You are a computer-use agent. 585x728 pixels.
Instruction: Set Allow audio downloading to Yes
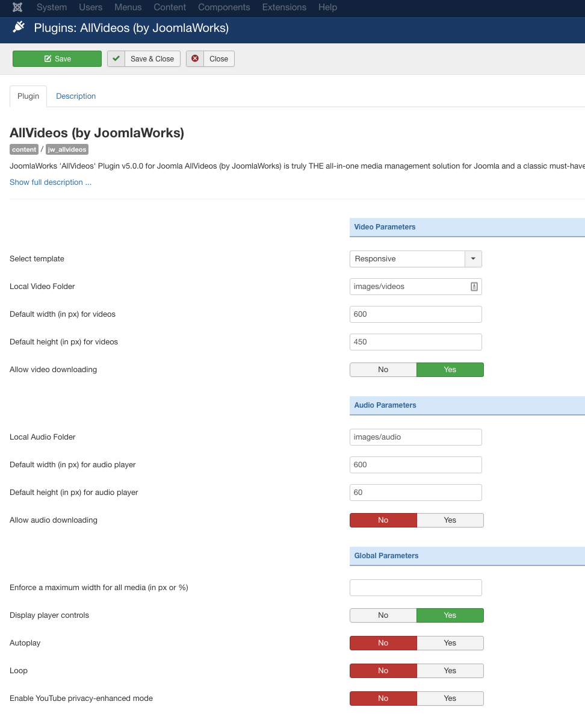(x=450, y=520)
